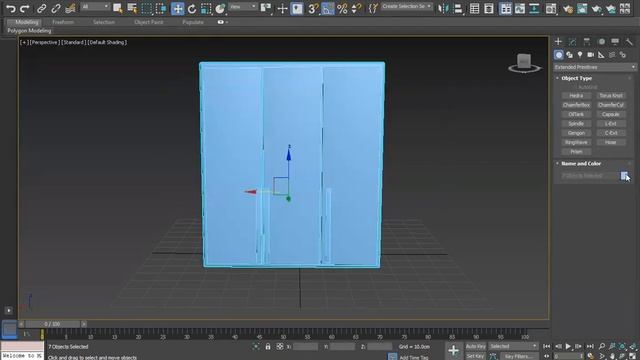Toggle the Ribbon display icon

[x=505, y=8]
